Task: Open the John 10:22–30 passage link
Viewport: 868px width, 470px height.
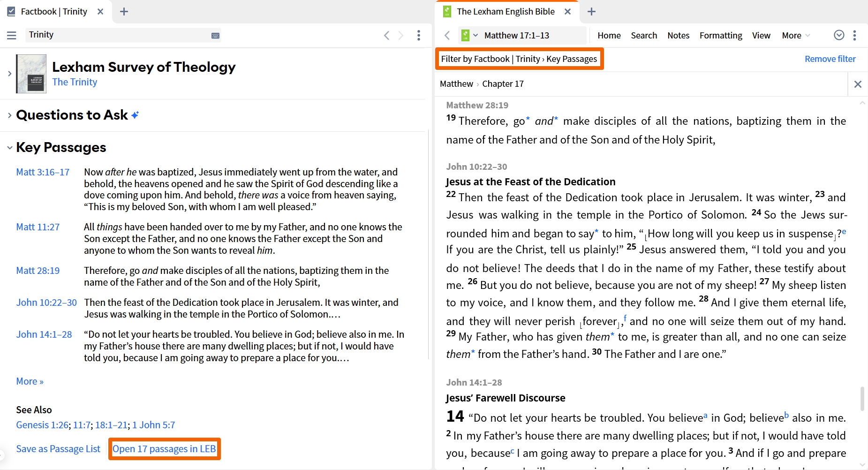Action: (x=46, y=303)
